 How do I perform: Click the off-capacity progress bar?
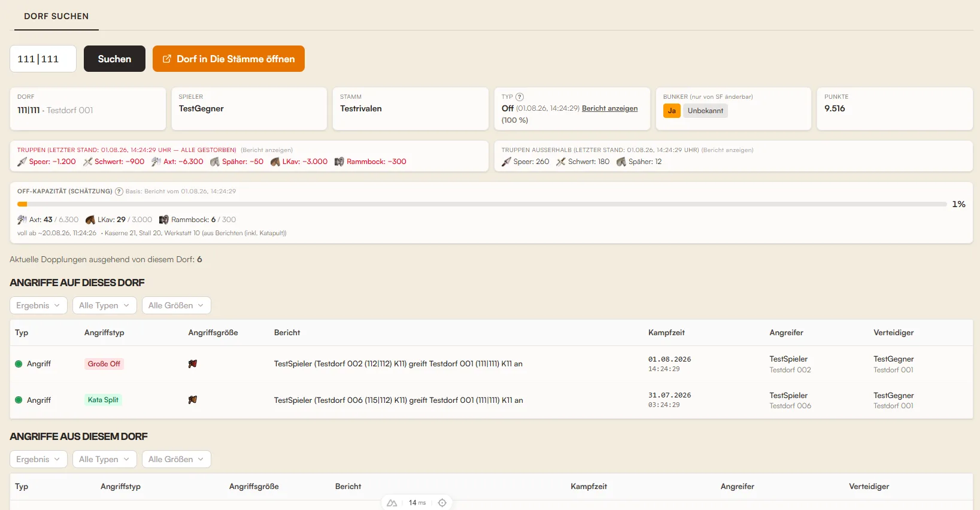(482, 204)
